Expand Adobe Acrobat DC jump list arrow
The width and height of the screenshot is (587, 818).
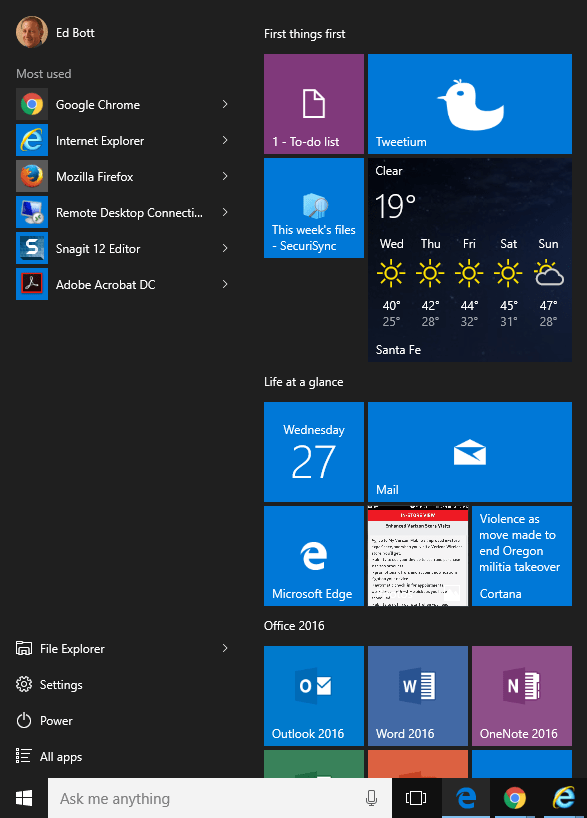point(225,284)
